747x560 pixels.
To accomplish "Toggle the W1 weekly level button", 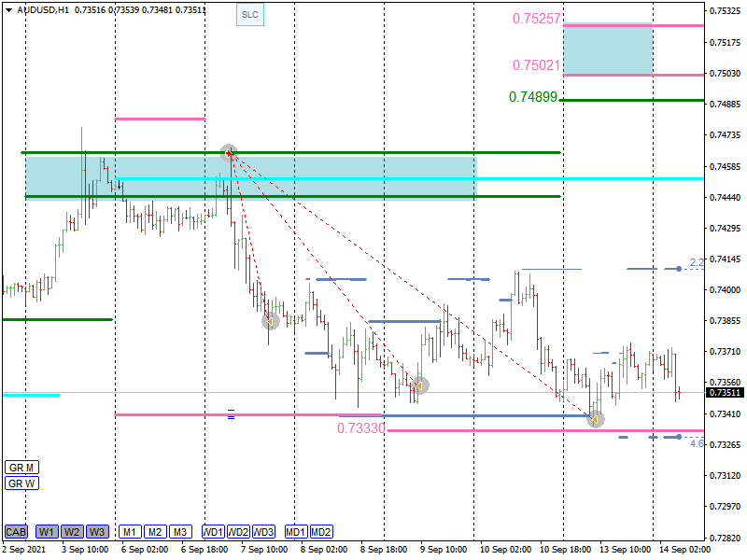I will pos(47,532).
